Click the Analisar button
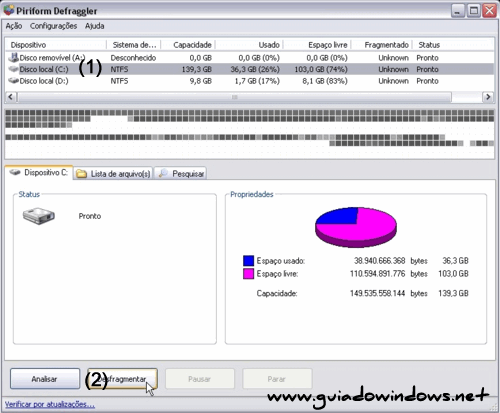Image resolution: width=500 pixels, height=413 pixels. click(45, 379)
